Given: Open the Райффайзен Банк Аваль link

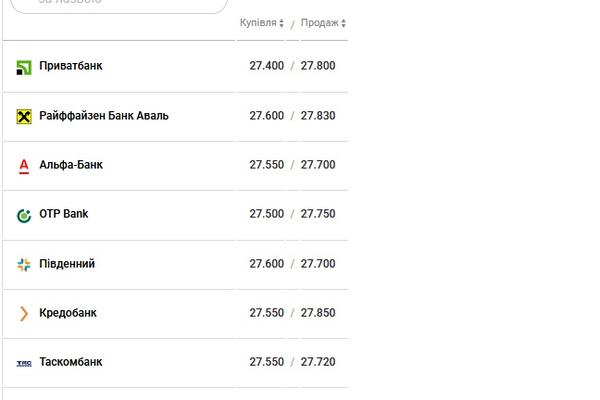Looking at the screenshot, I should click(x=104, y=116).
